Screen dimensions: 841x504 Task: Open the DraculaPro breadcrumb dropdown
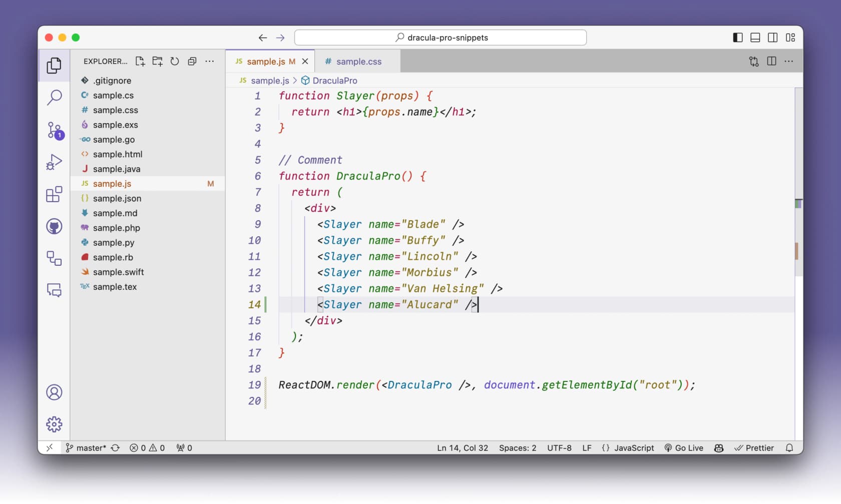334,80
